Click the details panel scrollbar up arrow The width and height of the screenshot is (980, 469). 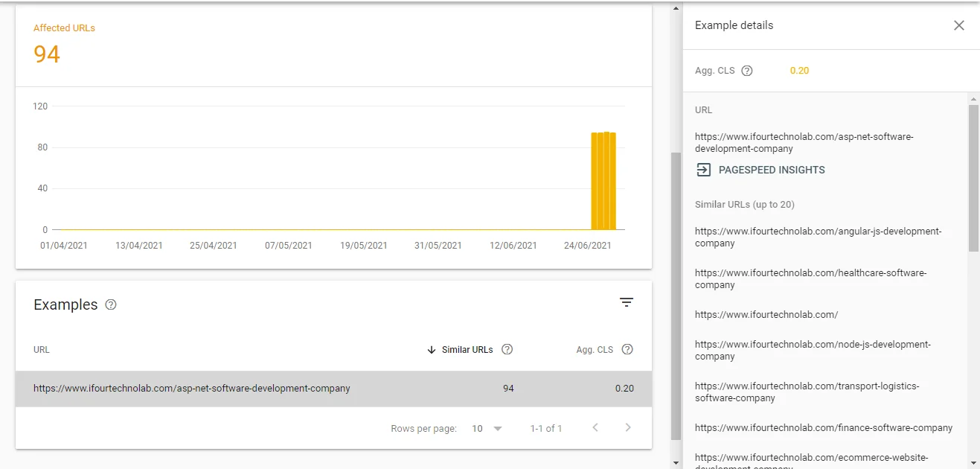973,98
